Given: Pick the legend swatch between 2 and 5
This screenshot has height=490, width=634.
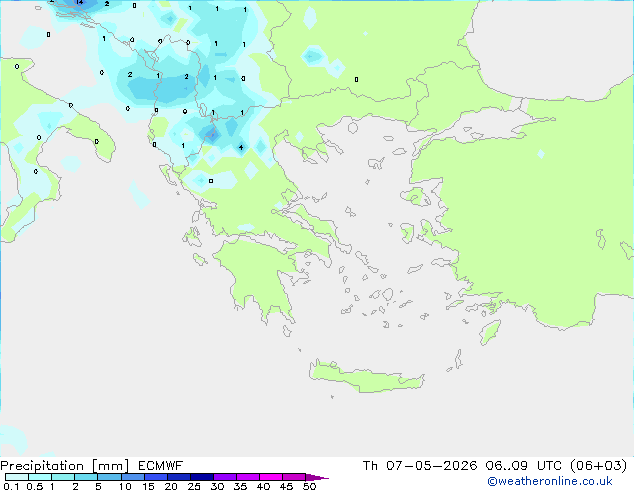Looking at the screenshot, I should (86, 477).
